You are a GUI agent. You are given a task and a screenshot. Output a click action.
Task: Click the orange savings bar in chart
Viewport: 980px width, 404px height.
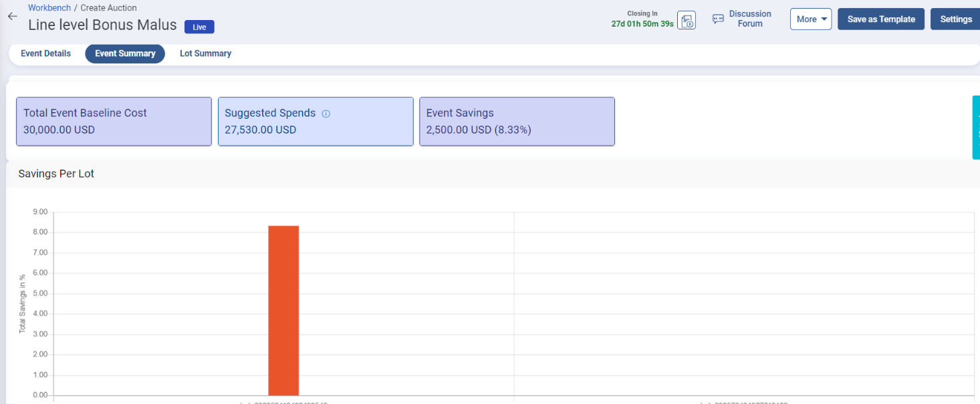tap(283, 311)
